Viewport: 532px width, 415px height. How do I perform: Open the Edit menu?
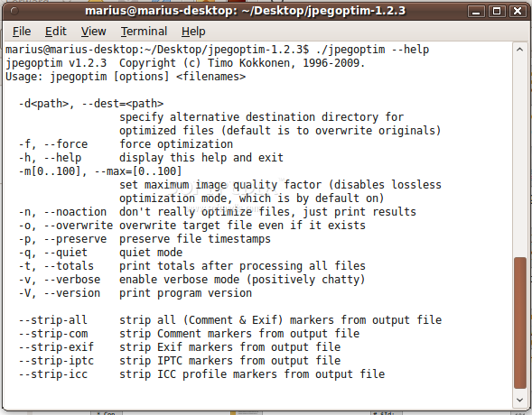56,32
